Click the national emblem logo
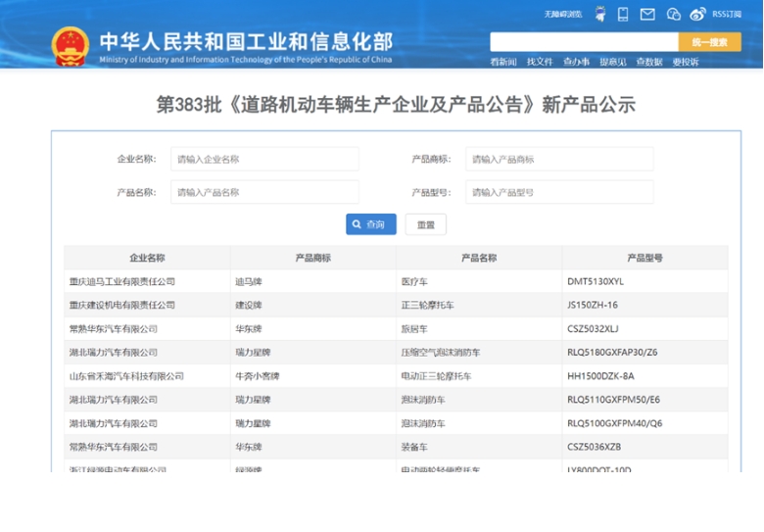The image size is (764, 532). 71,46
